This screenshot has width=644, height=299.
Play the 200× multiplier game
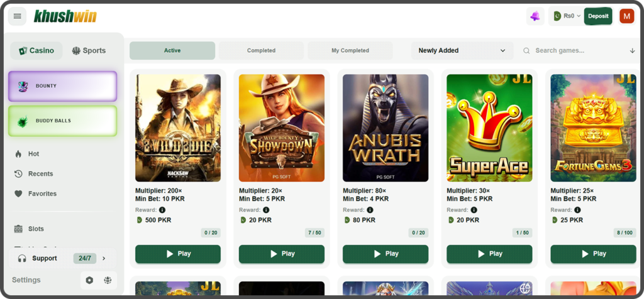pos(178,254)
